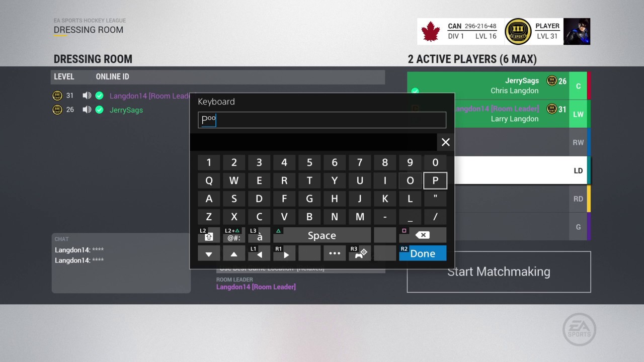This screenshot has width=644, height=362.
Task: Click Langdon14 [Room Leader] in player list
Action: (x=150, y=96)
